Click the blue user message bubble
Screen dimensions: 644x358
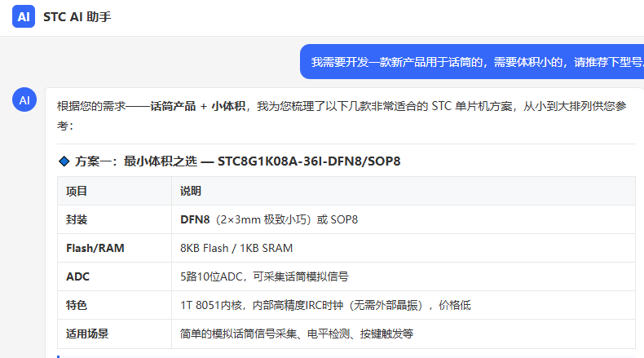[472, 62]
